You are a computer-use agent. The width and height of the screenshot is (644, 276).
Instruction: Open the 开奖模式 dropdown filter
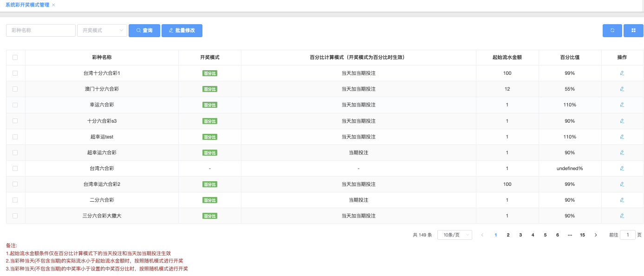[x=102, y=31]
